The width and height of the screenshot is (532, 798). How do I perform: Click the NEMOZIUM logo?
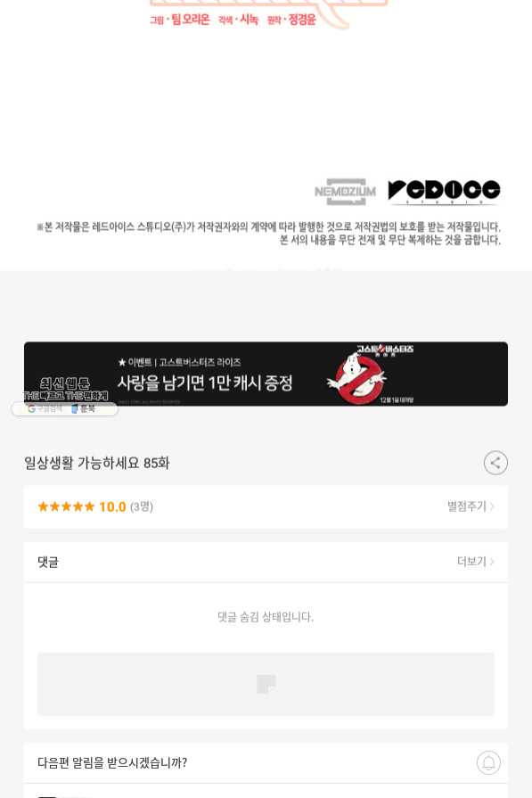point(346,192)
